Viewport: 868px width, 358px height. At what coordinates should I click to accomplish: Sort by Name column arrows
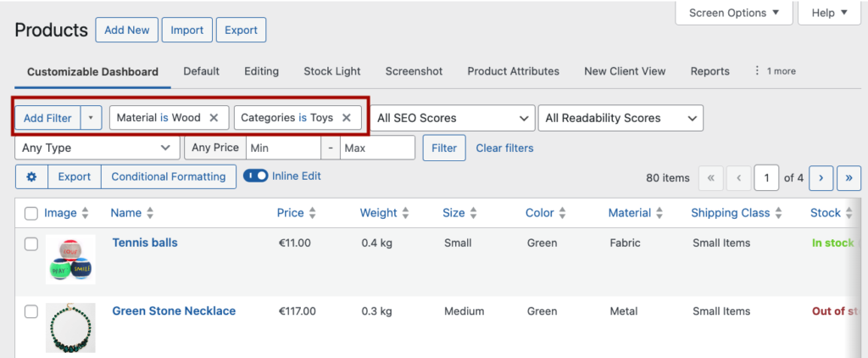coord(150,213)
